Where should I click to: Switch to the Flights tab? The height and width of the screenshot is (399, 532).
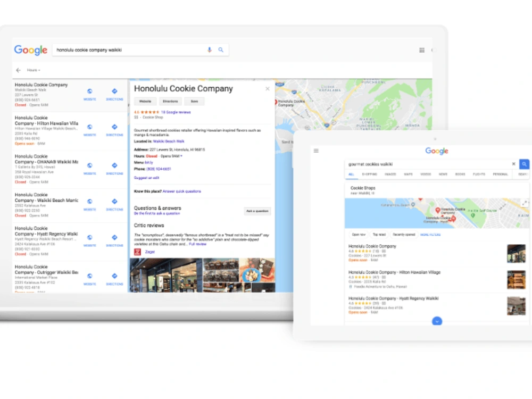tap(479, 174)
